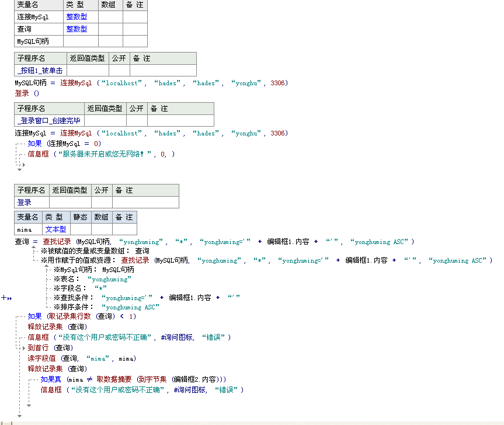This screenshot has height=425, width=504.
Task: Toggle 公开 cell for _登录窗口_创建完毕 subroutine
Action: (x=137, y=120)
